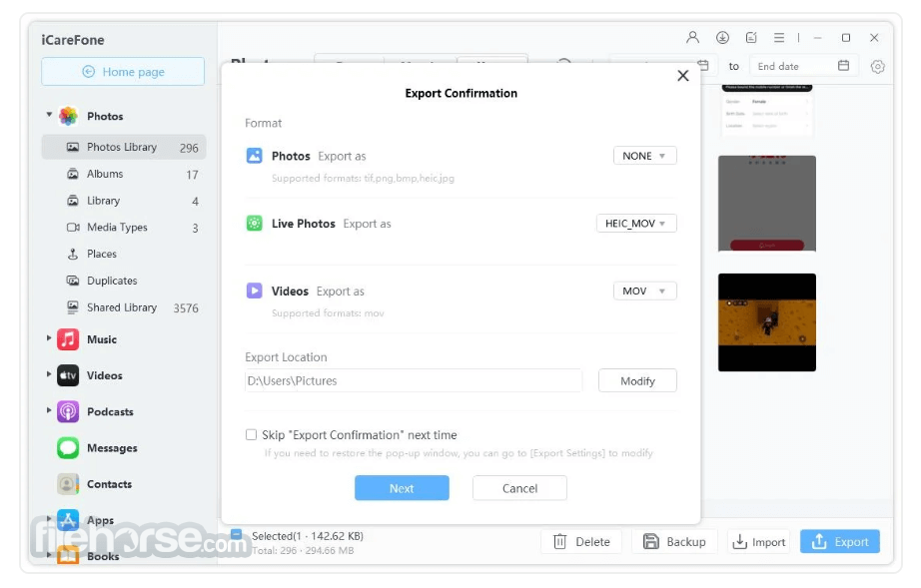921x588 pixels.
Task: Click the Music label
Action: (x=102, y=339)
